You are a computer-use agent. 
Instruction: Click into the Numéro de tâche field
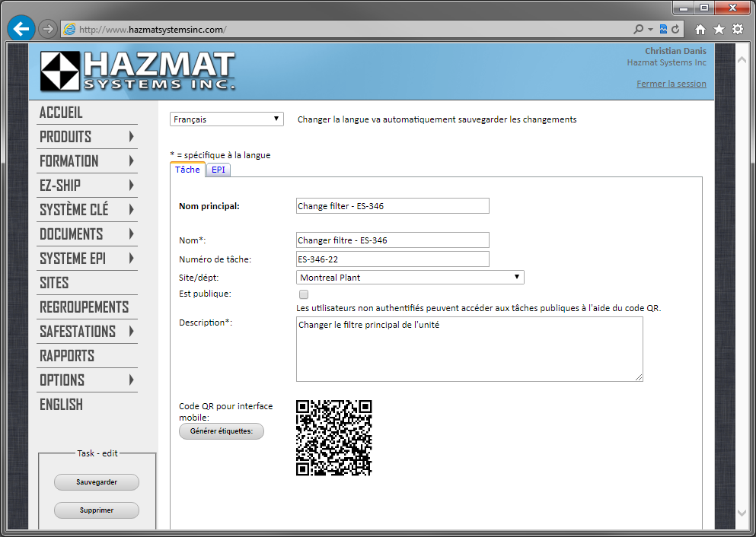(392, 259)
